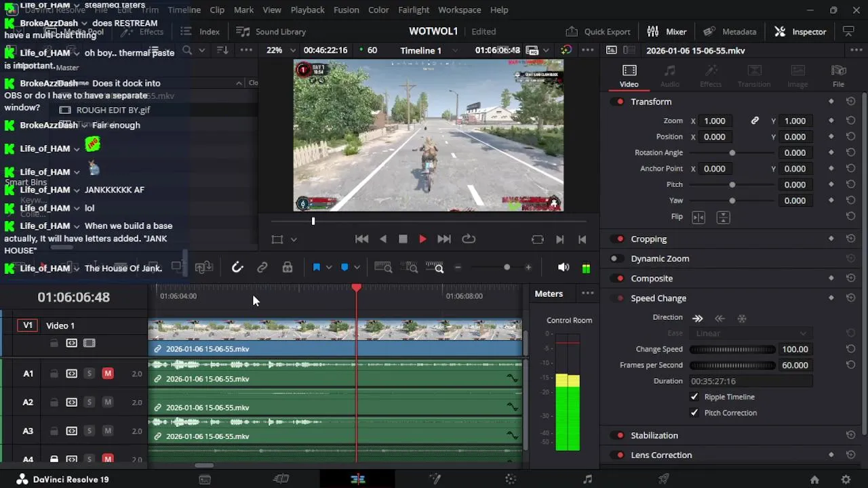The width and height of the screenshot is (868, 488).
Task: Unmute audio track A1
Action: pos(107,373)
